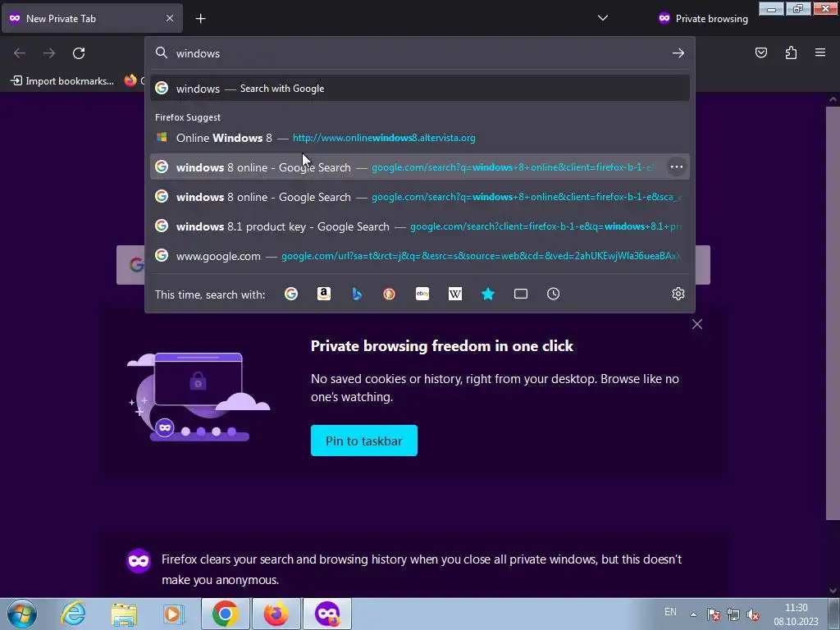
Task: Open the Windows Start button
Action: click(x=22, y=614)
